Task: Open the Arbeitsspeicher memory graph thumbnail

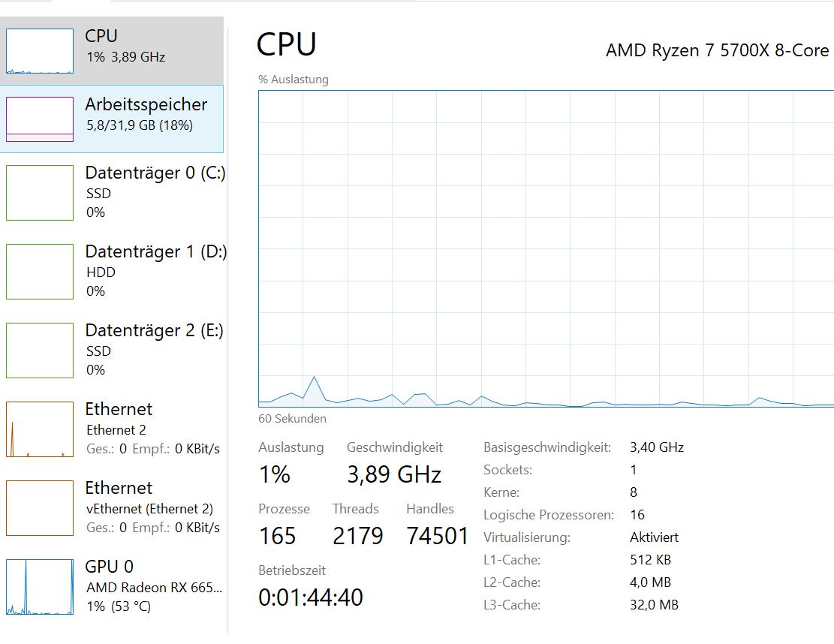Action: (x=40, y=119)
